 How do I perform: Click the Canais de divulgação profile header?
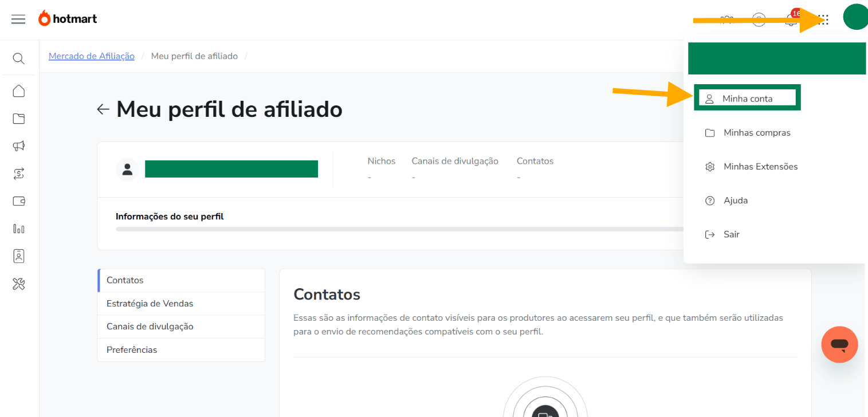[x=455, y=161]
